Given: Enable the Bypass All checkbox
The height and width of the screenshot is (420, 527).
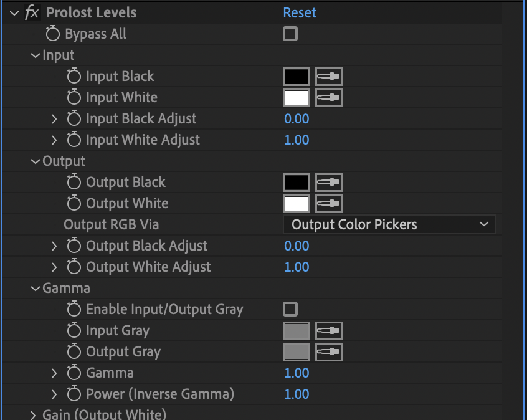Looking at the screenshot, I should pos(290,34).
